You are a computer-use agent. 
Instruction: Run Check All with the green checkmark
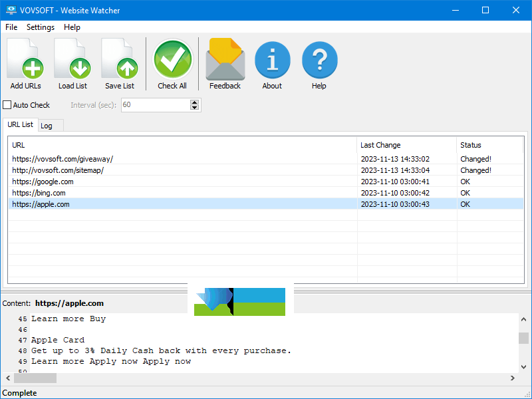[x=172, y=64]
